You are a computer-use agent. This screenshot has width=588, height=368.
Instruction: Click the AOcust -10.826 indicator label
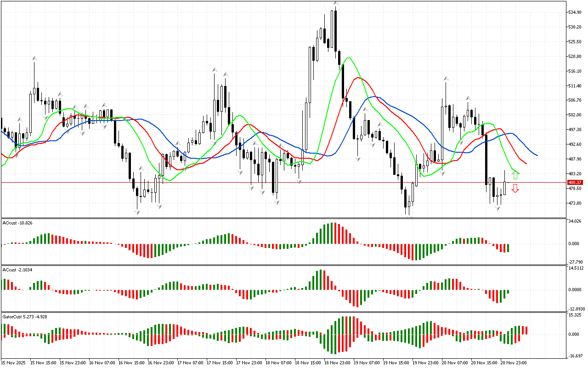tap(17, 223)
